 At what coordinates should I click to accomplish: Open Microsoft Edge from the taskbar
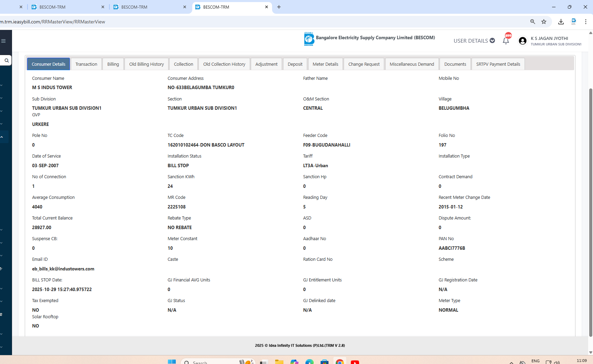309,362
